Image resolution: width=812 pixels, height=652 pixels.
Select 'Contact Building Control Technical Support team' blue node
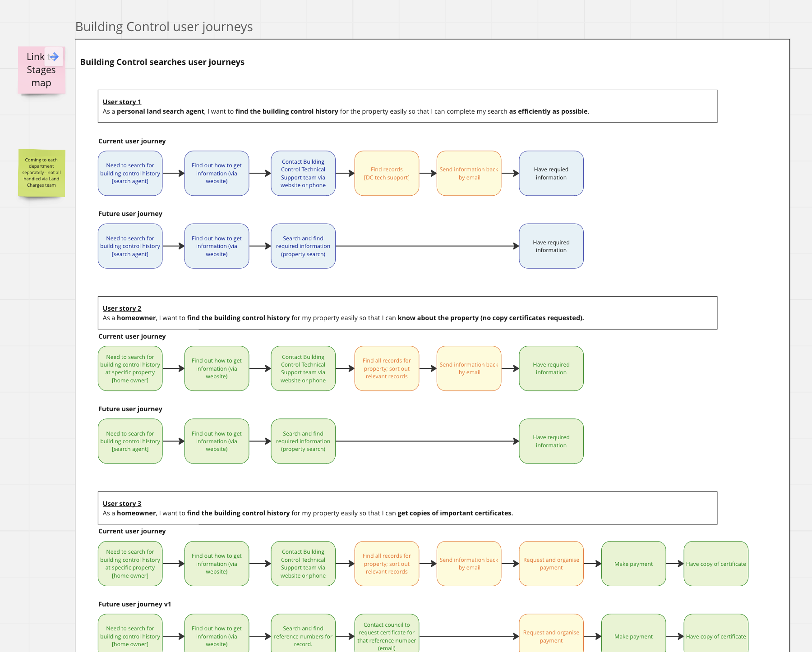(x=303, y=173)
